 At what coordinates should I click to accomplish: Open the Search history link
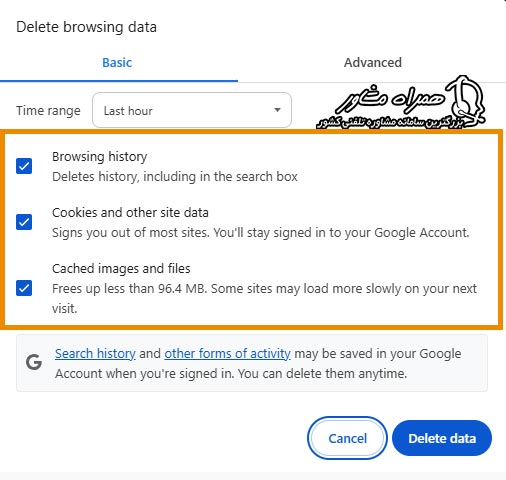point(95,353)
